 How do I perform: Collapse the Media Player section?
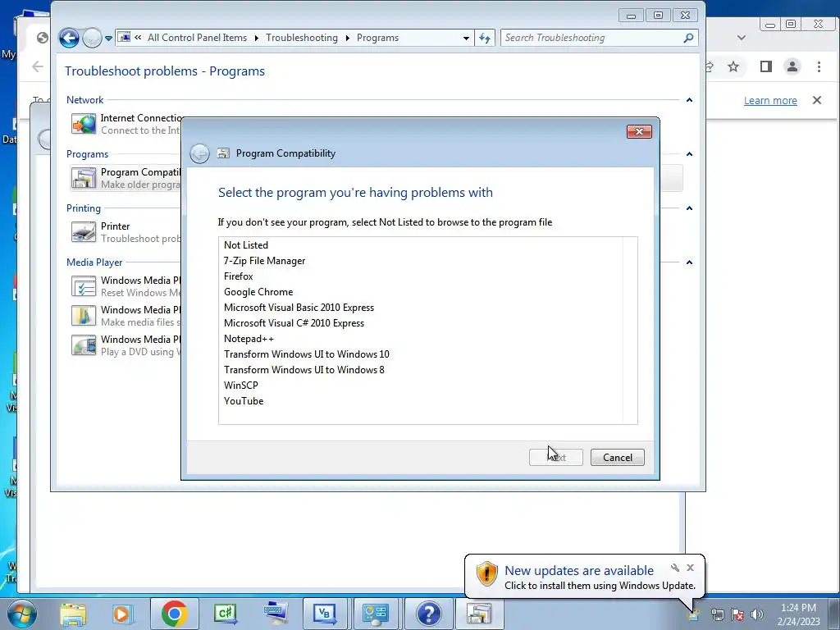tap(689, 262)
